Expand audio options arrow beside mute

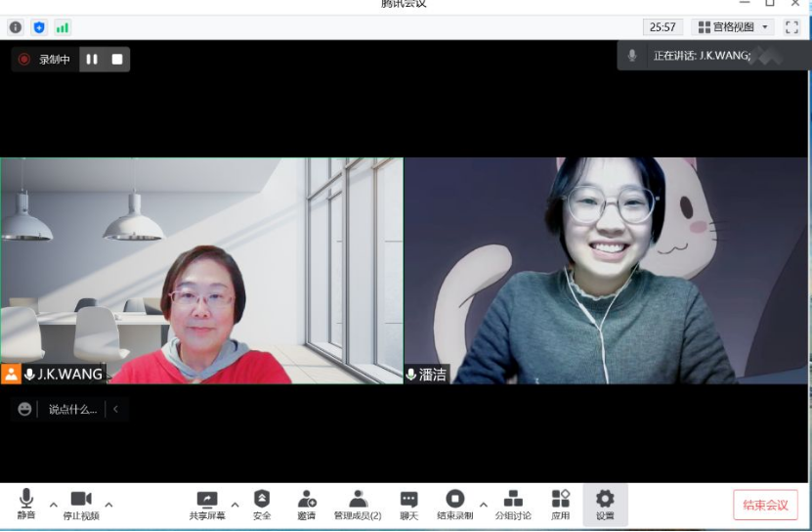pyautogui.click(x=53, y=505)
